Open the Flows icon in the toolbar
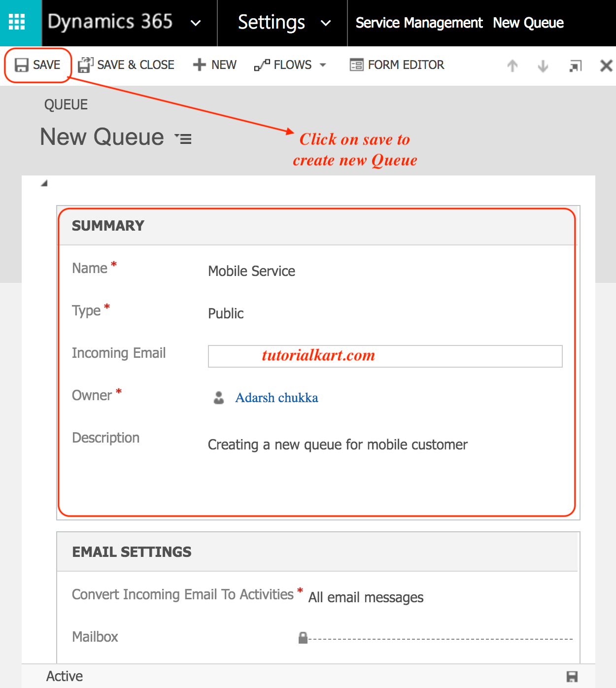The image size is (616, 688). point(263,65)
